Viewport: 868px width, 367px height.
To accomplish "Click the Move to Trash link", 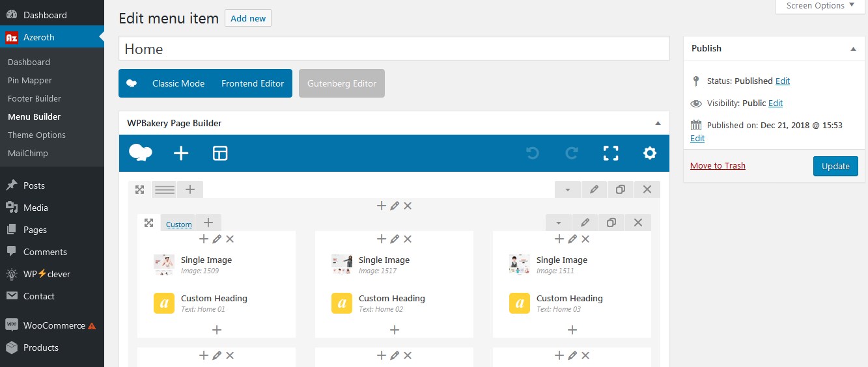I will click(718, 166).
